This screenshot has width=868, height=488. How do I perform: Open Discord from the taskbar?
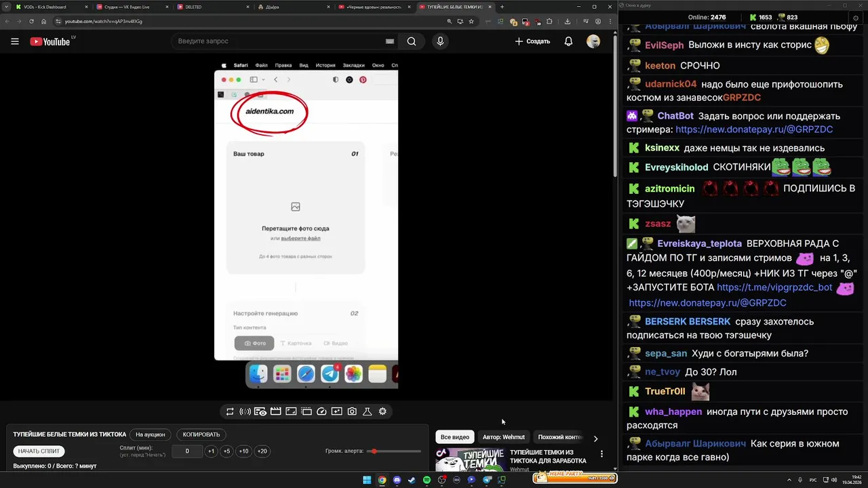(x=397, y=480)
